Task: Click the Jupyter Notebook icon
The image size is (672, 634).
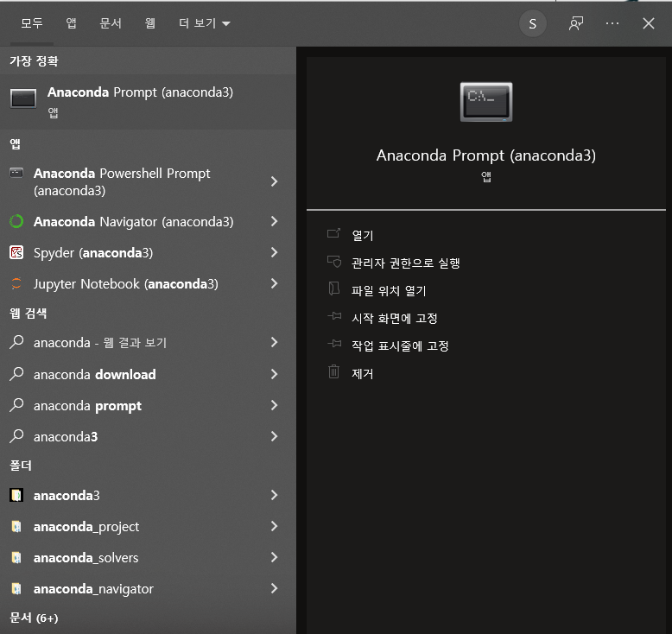Action: pyautogui.click(x=16, y=284)
